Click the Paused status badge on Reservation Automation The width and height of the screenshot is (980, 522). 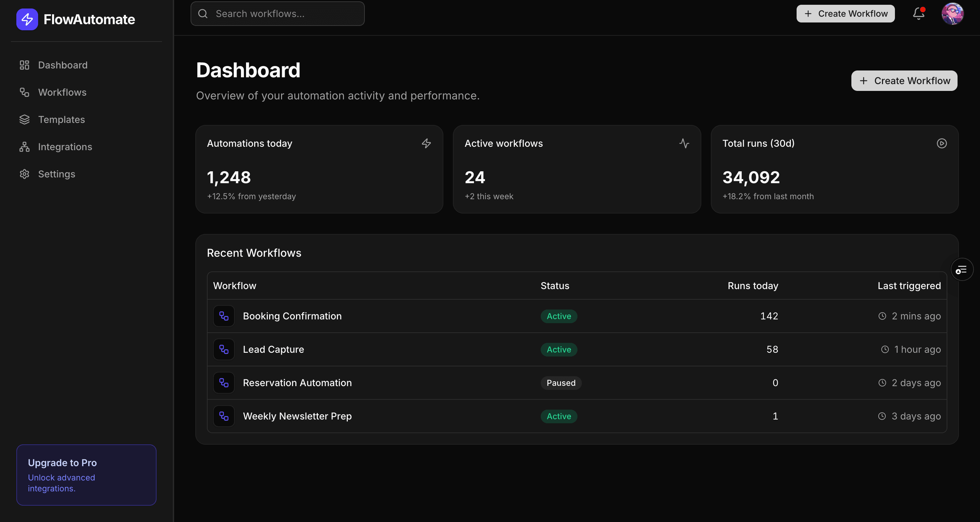(561, 383)
